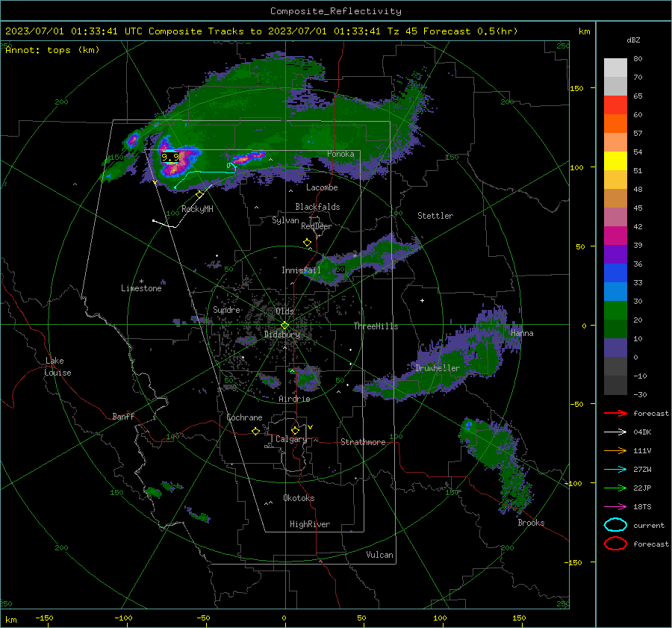Screen dimensions: 672x628
Task: Click the Brooks label
Action: click(x=531, y=523)
